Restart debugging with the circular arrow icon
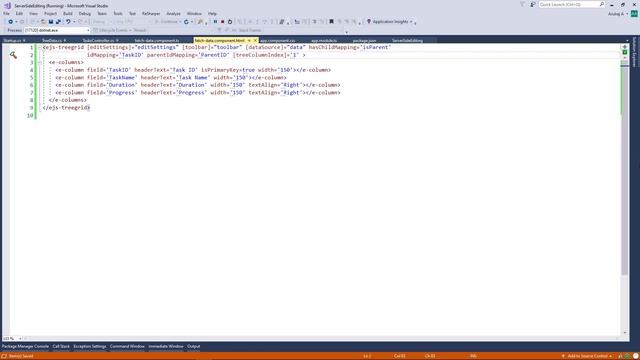 click(230, 22)
